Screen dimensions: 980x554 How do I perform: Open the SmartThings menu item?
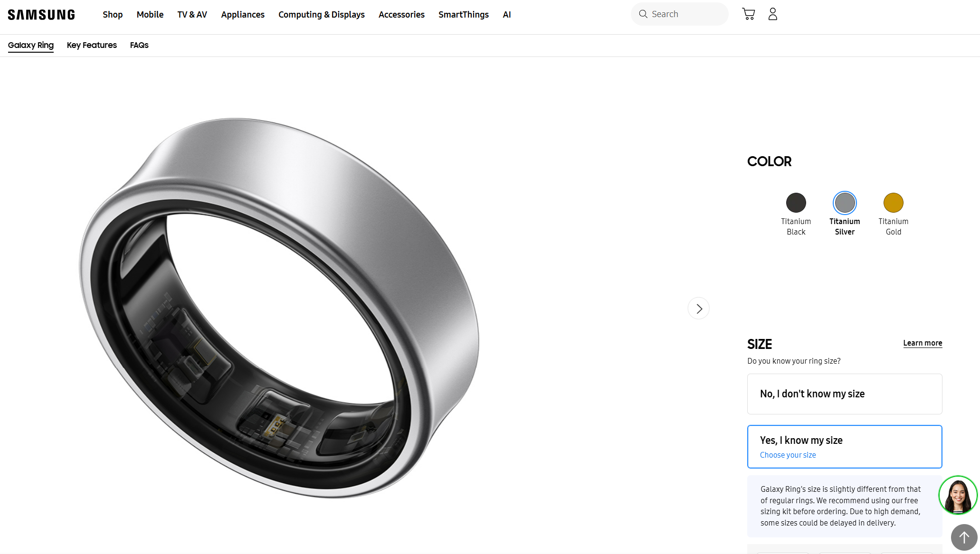tap(464, 15)
